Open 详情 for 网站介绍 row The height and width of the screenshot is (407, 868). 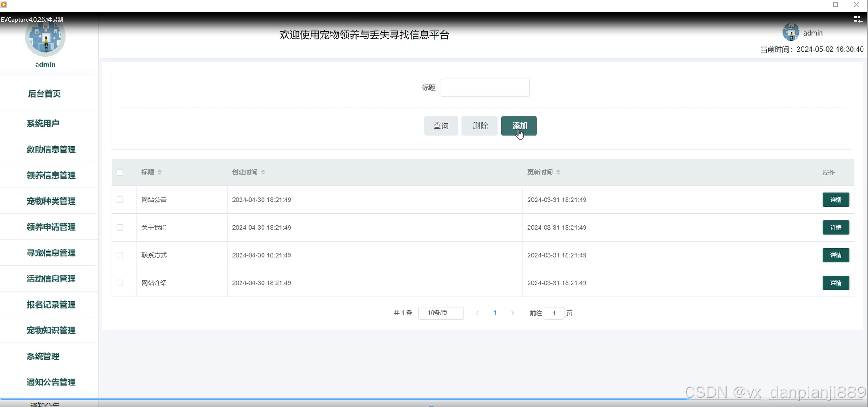[836, 283]
